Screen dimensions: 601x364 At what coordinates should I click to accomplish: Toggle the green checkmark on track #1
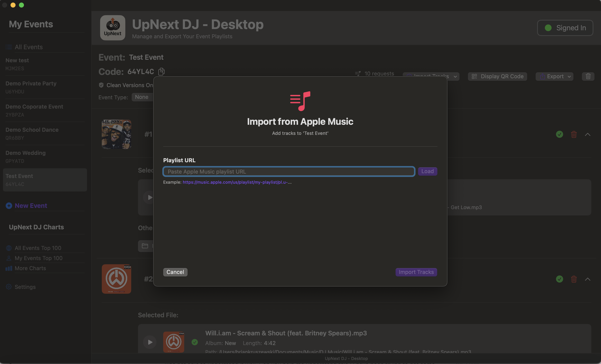click(559, 134)
